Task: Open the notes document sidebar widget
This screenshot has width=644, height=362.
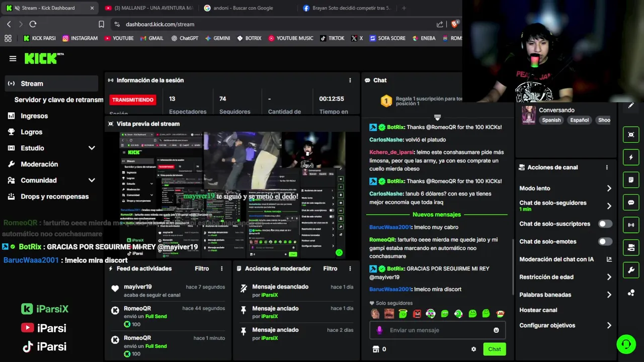Action: tap(631, 180)
